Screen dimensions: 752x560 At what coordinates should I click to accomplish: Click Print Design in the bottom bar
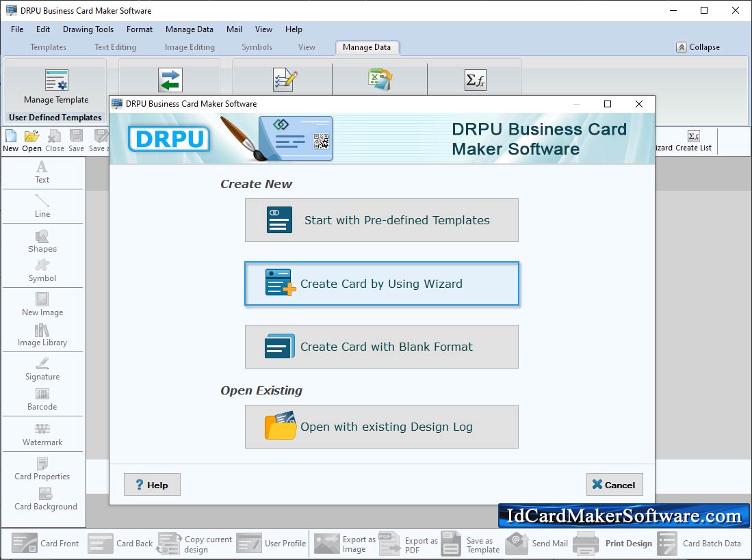(612, 543)
